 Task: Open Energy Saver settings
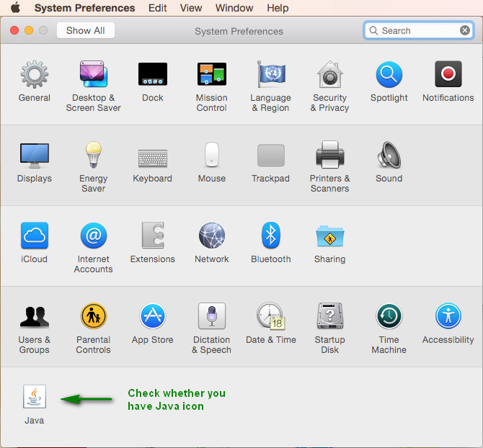[x=93, y=156]
